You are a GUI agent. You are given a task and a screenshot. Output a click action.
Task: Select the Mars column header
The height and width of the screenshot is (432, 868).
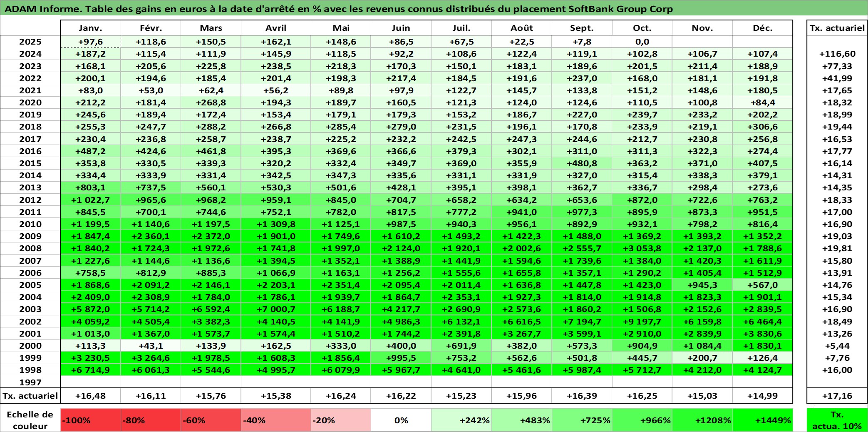pyautogui.click(x=211, y=28)
